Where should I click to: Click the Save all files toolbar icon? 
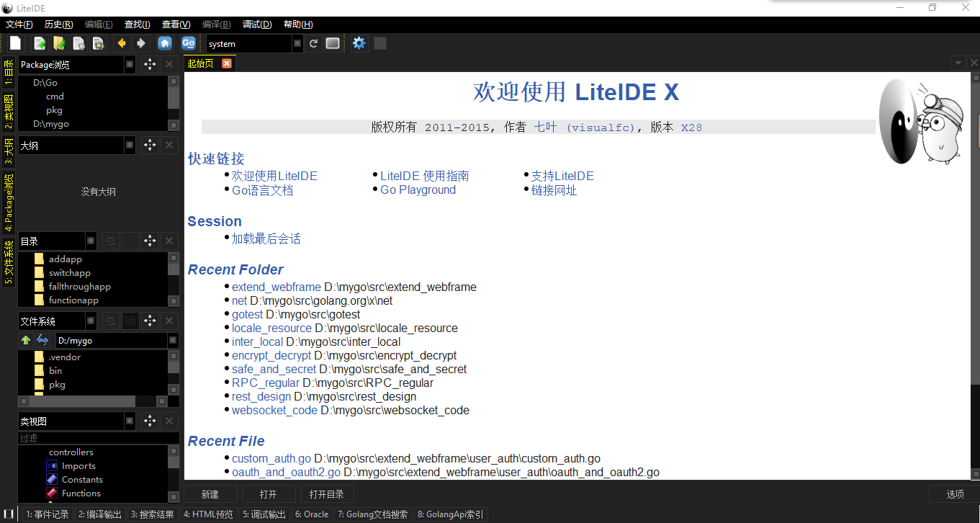coord(98,43)
